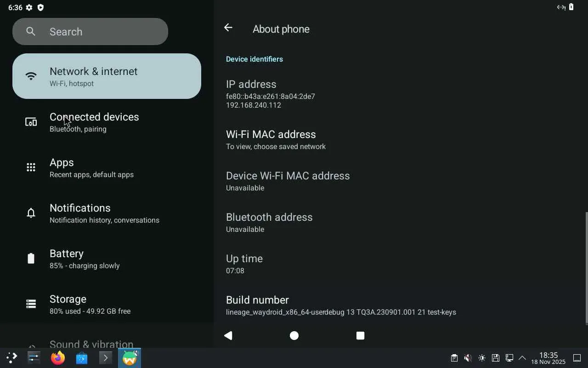Click the Device identifiers heading

tap(254, 59)
